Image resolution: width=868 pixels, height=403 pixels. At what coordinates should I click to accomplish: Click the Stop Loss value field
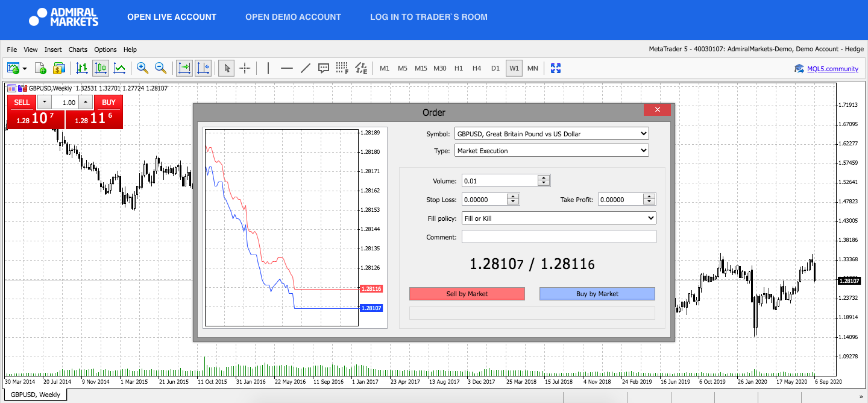[x=485, y=199]
